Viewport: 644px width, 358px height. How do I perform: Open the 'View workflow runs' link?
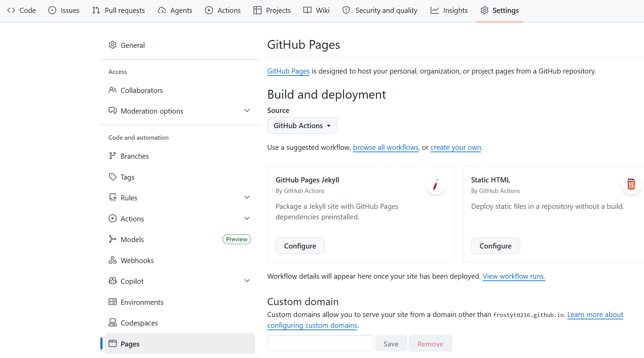point(514,276)
